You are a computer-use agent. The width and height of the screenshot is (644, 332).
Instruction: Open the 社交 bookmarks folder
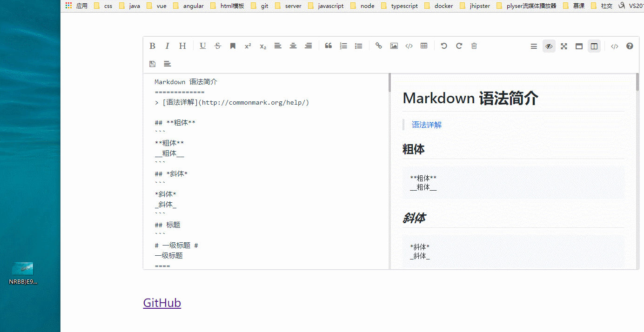pyautogui.click(x=601, y=6)
